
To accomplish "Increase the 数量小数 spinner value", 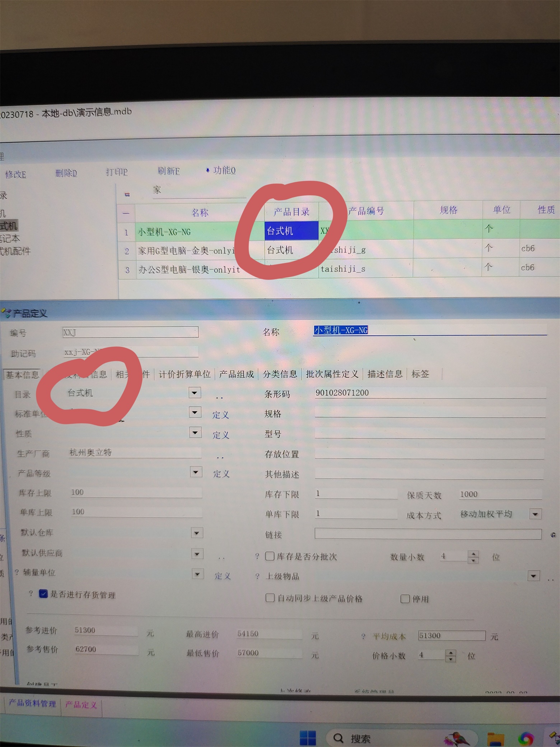I will tap(473, 554).
